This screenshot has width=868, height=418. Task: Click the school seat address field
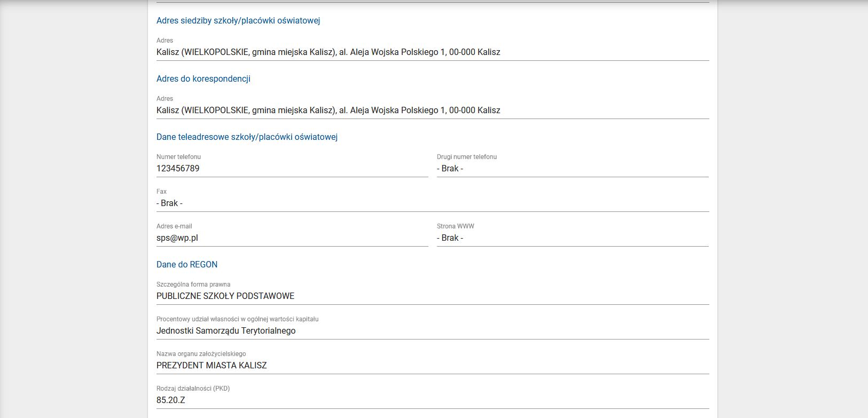point(328,52)
